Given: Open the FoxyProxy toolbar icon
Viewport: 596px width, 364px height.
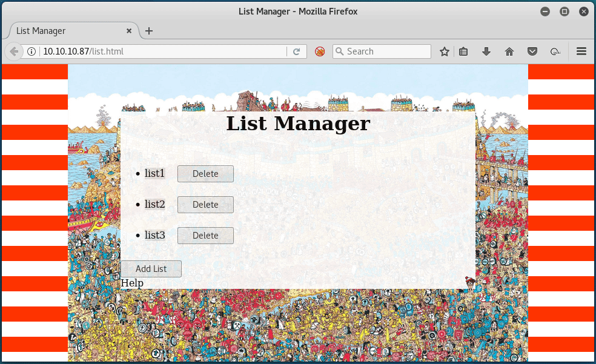Looking at the screenshot, I should [555, 51].
